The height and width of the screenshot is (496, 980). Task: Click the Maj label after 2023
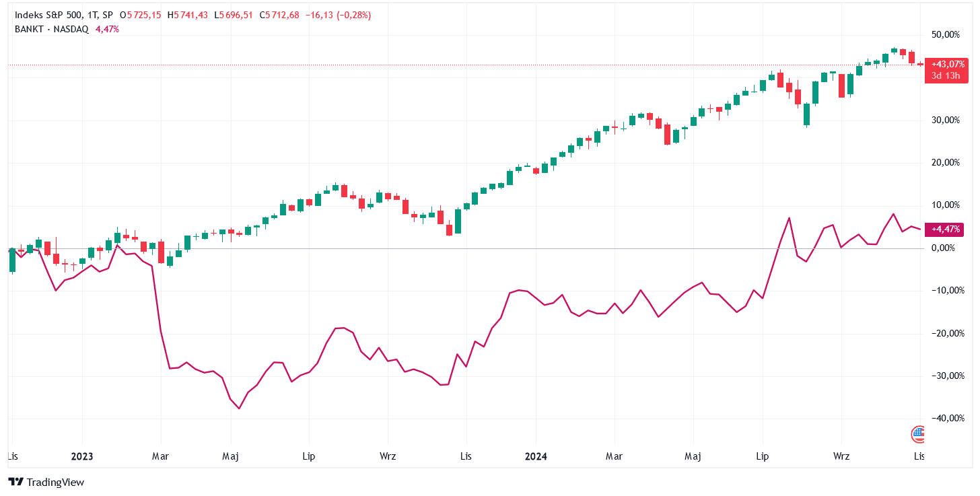point(231,456)
